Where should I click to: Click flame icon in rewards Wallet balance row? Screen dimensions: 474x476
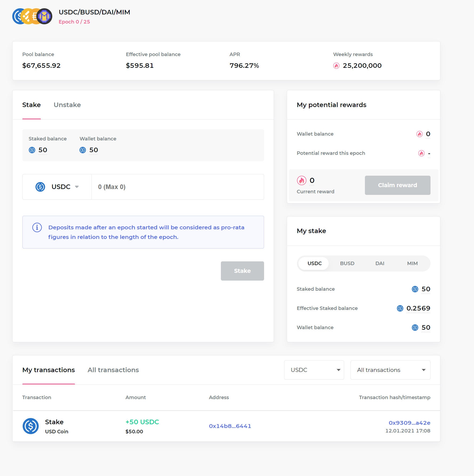(x=420, y=134)
